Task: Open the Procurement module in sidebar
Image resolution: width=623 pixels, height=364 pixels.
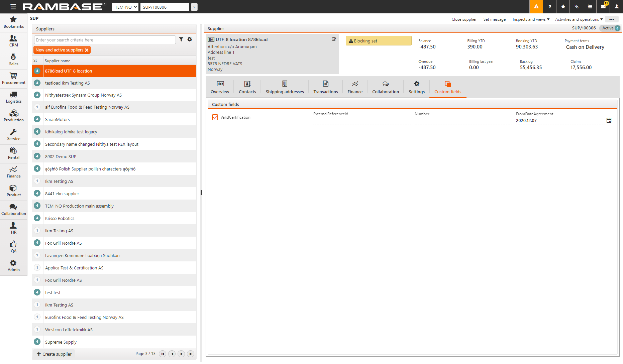Action: (13, 79)
